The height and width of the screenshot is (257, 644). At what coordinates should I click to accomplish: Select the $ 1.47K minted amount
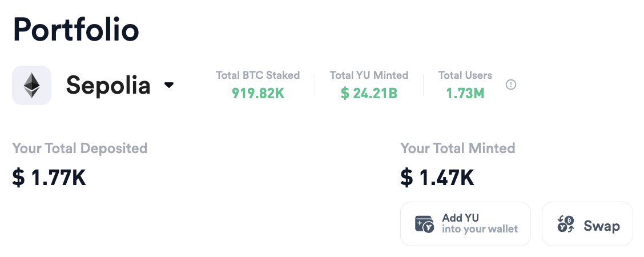pos(437,178)
